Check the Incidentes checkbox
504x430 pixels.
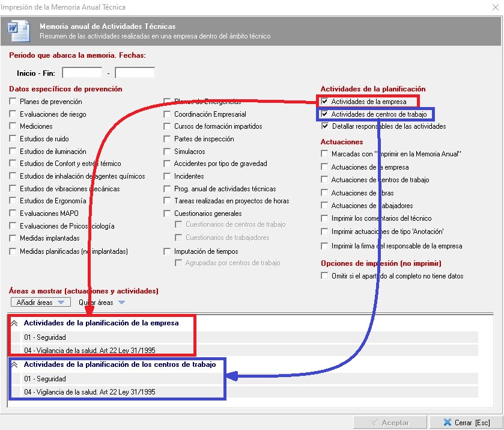167,176
